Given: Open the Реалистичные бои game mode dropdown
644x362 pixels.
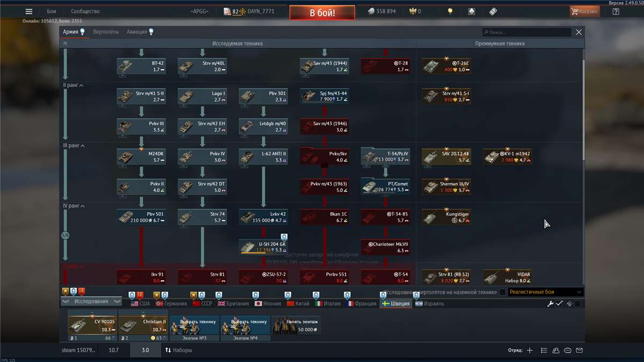Looking at the screenshot, I should tap(545, 292).
